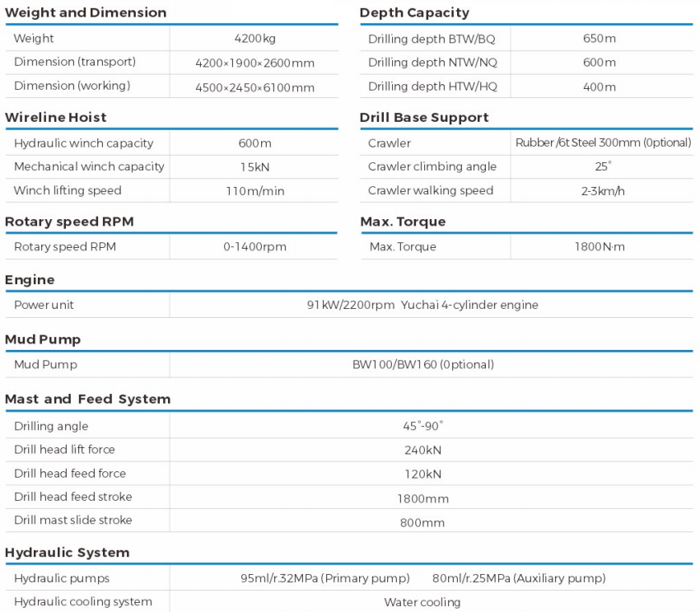
Task: Select the '110m/min' winch lifting speed
Action: point(255,191)
